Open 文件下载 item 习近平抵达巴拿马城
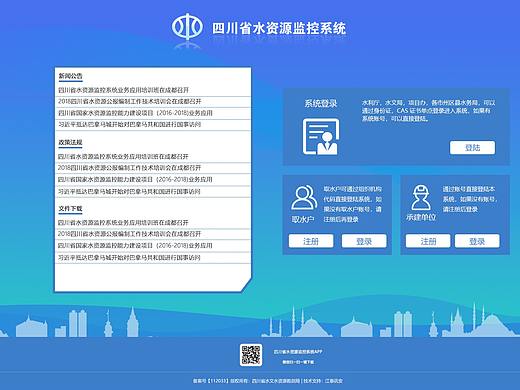 coord(130,258)
